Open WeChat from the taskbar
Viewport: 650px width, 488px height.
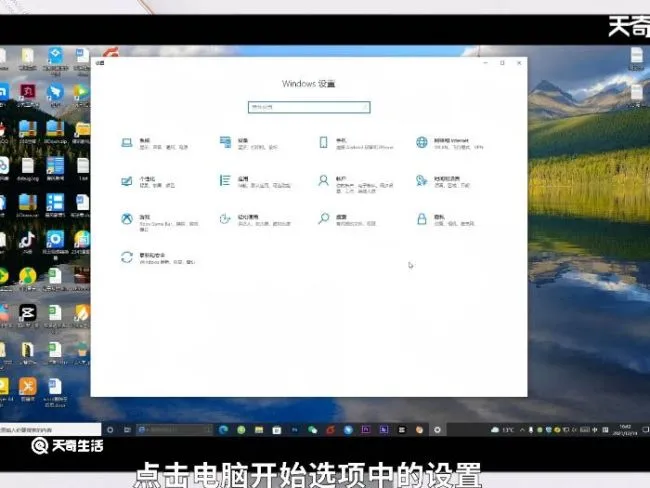point(313,430)
